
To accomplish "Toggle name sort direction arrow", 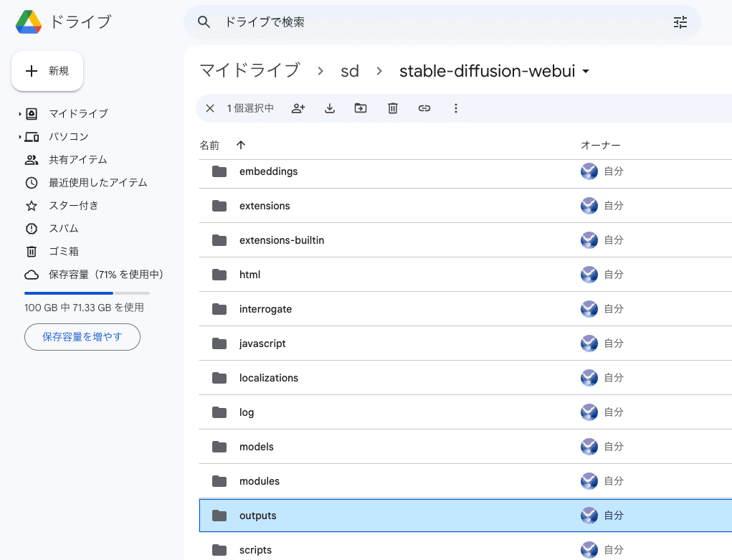I will point(241,145).
